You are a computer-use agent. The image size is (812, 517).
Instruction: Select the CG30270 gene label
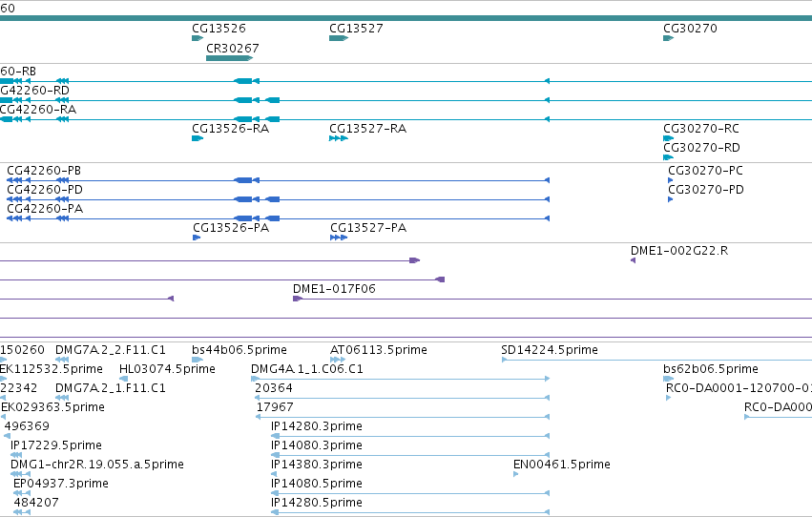690,29
